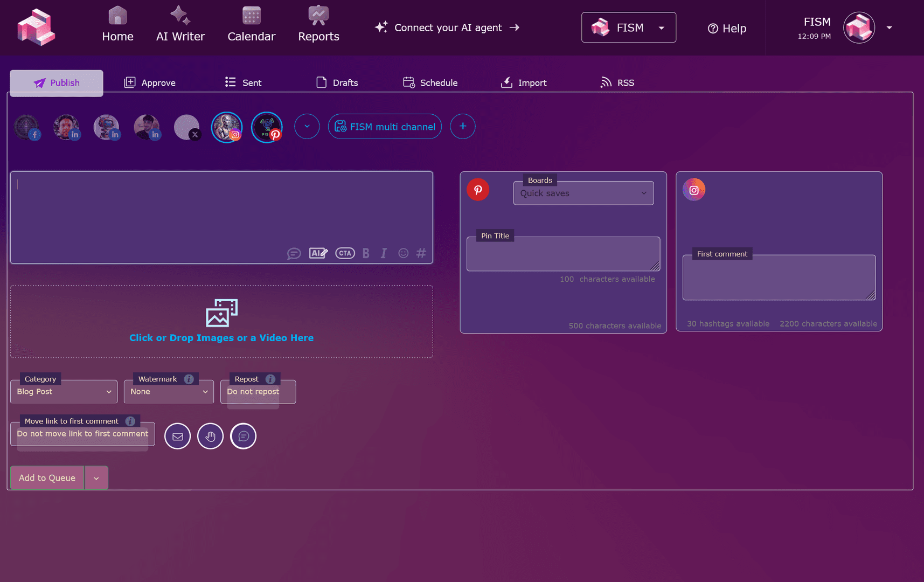The image size is (924, 582).
Task: Toggle the Facebook account avatar
Action: 27,127
